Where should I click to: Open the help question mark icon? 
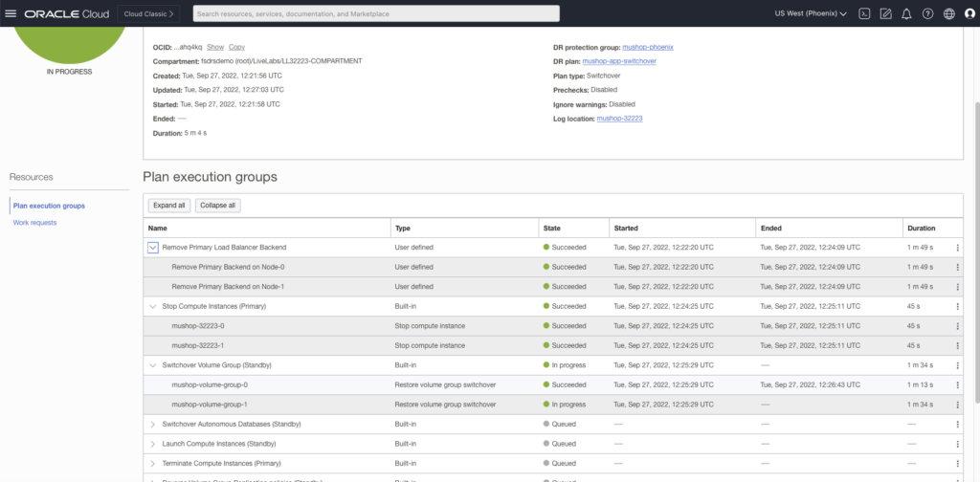point(927,13)
